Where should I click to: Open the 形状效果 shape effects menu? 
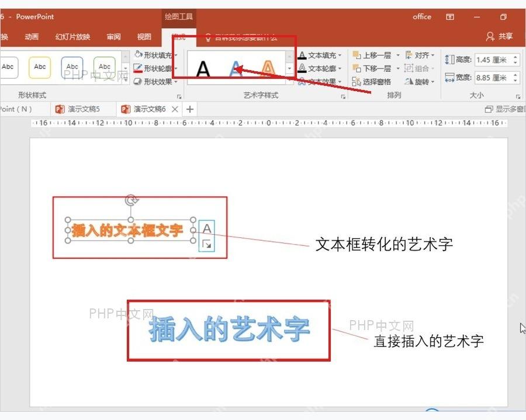(155, 82)
